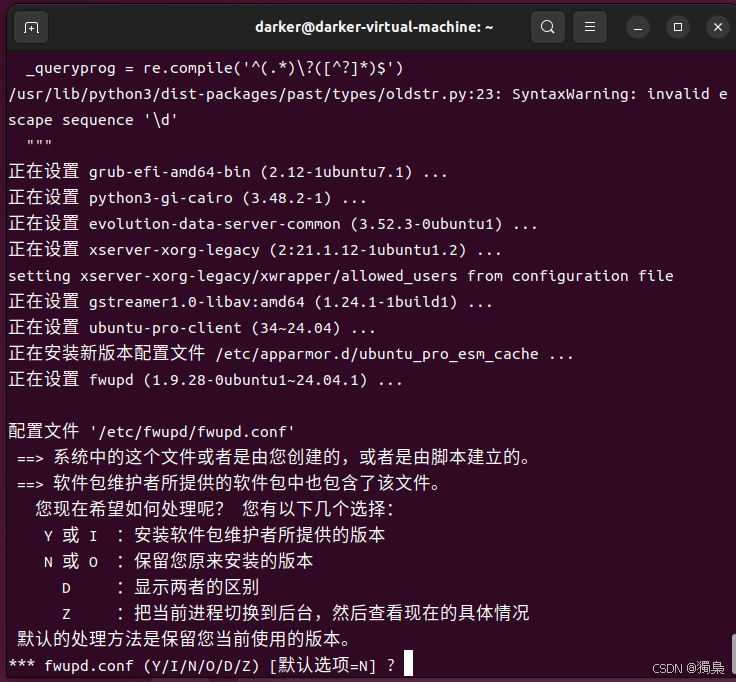Click the /etc/apparmor.d/ubuntu_pro_esm_cache path
The height and width of the screenshot is (682, 736).
[x=377, y=354]
